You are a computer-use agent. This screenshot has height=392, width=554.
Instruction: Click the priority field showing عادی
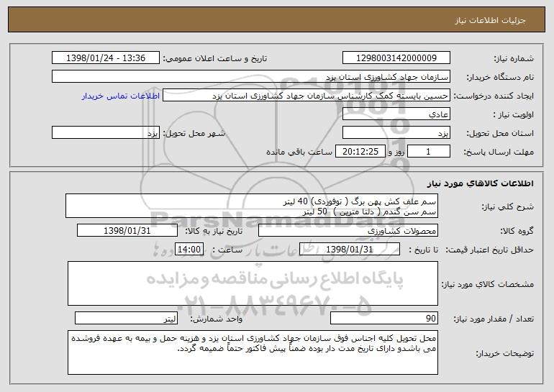click(396, 114)
